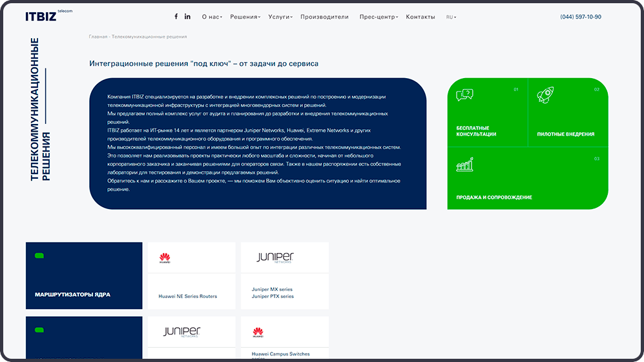Expand the "Услуги" dropdown menu
644x362 pixels.
(280, 17)
